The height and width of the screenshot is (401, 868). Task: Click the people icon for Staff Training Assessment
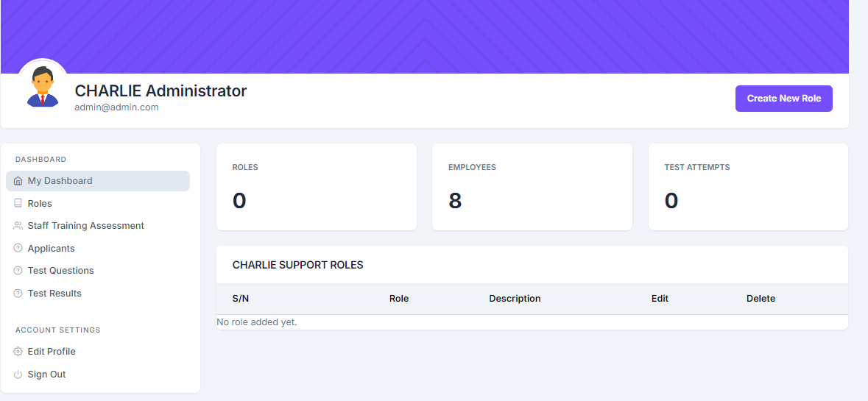pos(18,226)
